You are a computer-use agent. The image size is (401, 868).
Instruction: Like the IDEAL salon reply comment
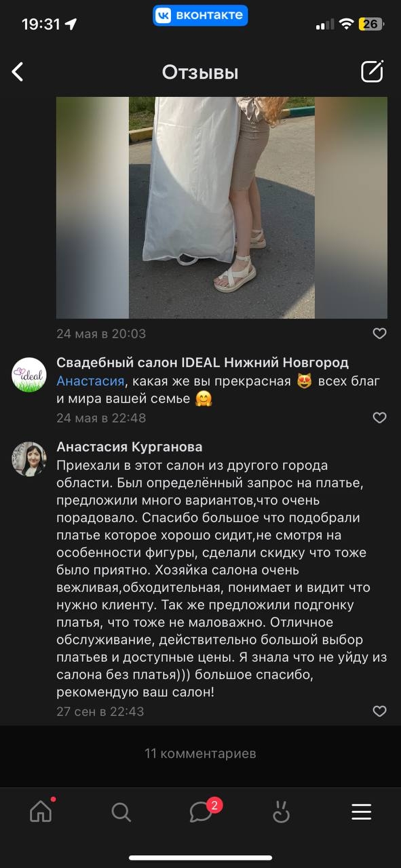380,418
